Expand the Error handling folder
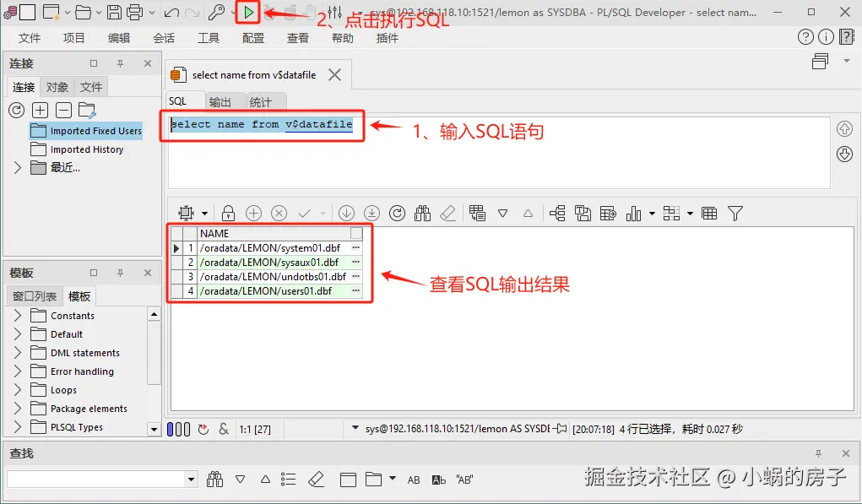Viewport: 862px width, 504px height. pyautogui.click(x=17, y=371)
